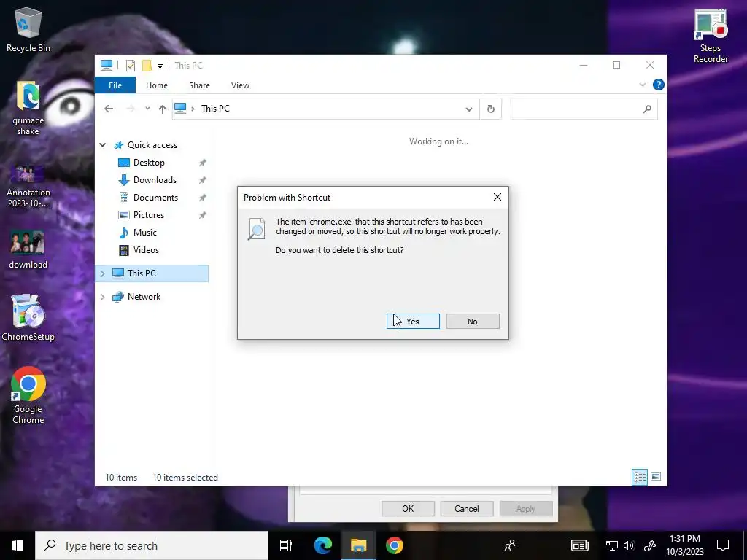Expand the ribbon with the chevron
The image size is (747, 560).
tap(642, 85)
